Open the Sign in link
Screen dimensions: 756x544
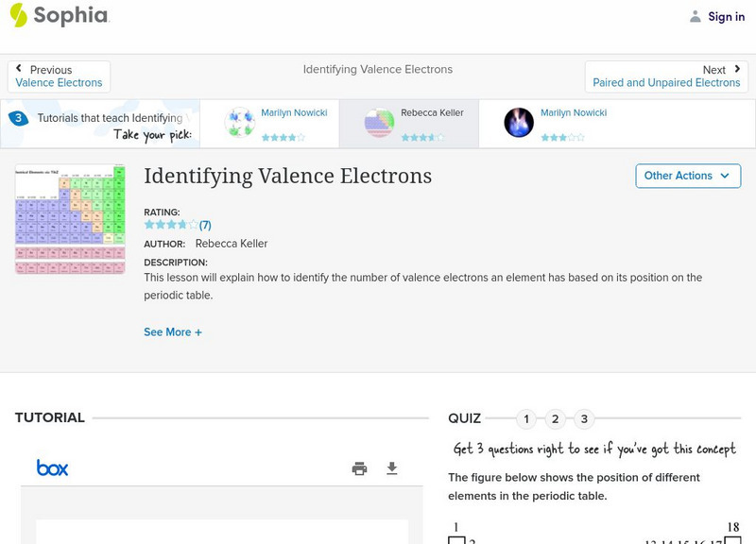point(726,16)
